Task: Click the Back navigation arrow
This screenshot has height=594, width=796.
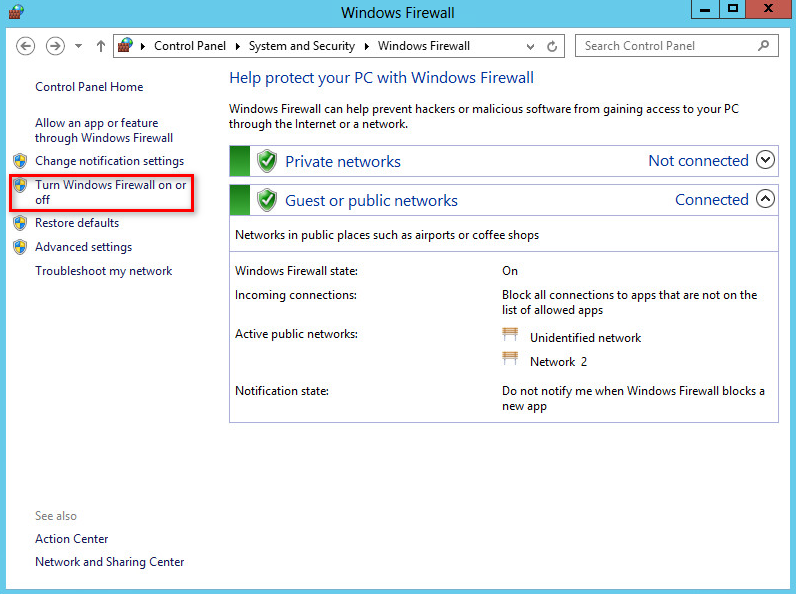Action: (x=25, y=46)
